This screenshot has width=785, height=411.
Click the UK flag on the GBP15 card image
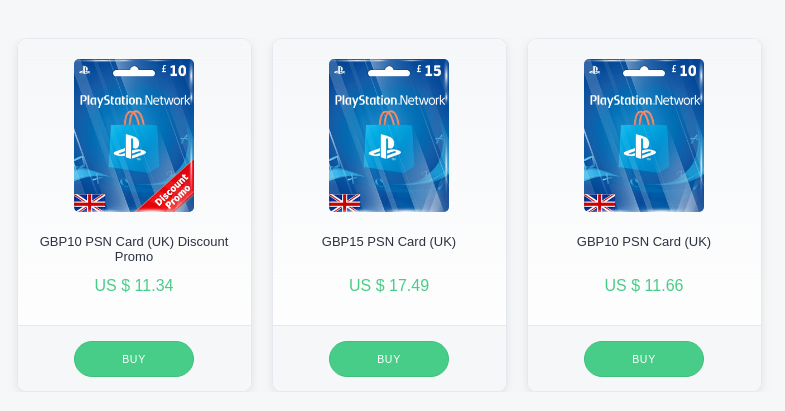pos(344,203)
